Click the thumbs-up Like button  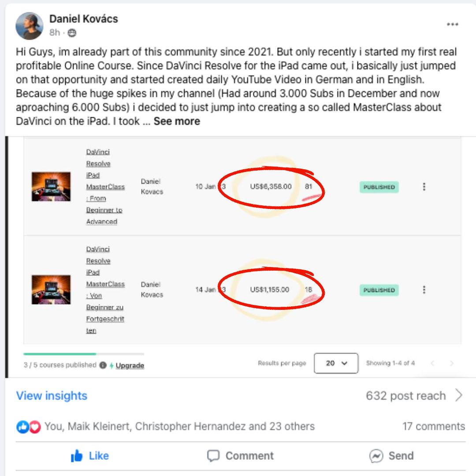90,456
